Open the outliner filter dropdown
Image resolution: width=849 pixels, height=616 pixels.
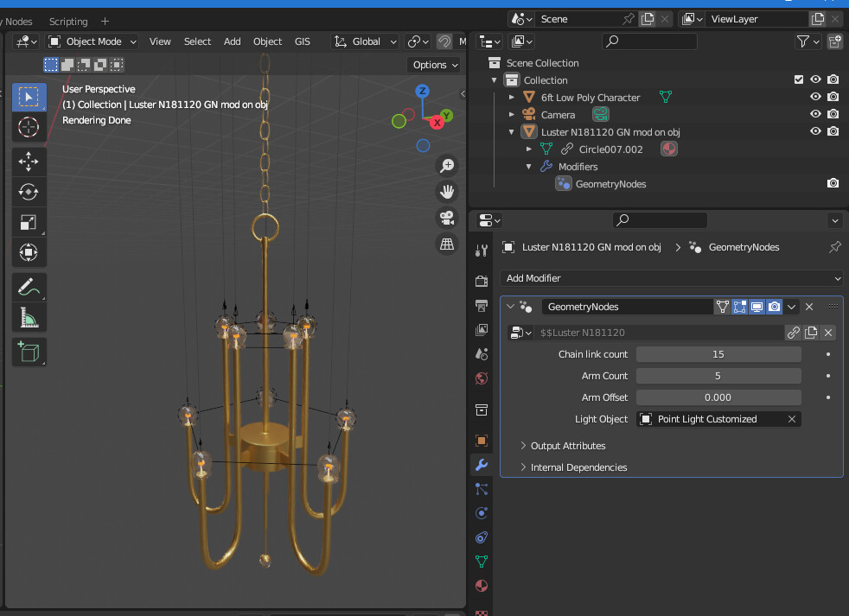808,41
